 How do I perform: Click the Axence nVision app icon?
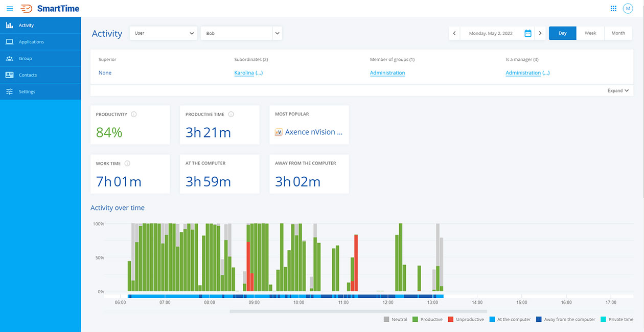click(279, 132)
